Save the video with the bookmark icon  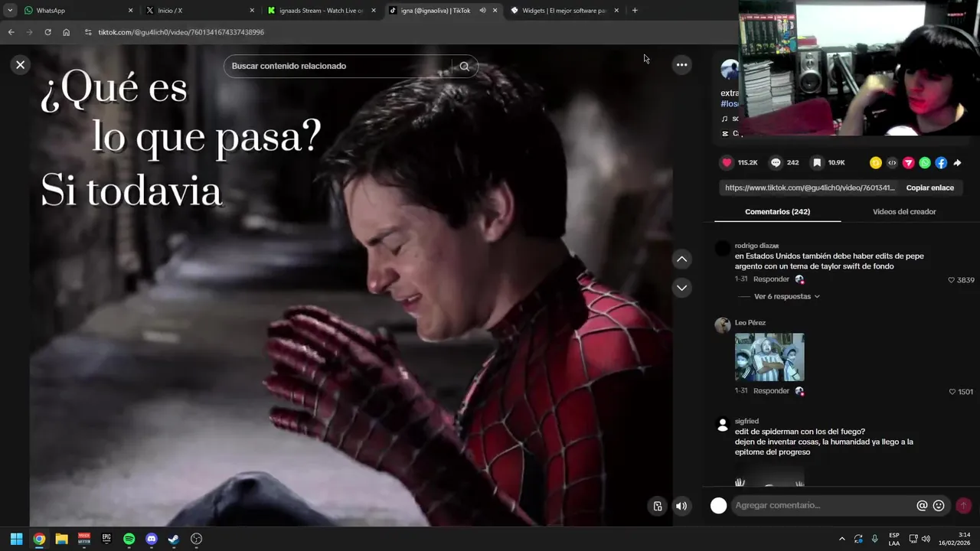point(817,162)
